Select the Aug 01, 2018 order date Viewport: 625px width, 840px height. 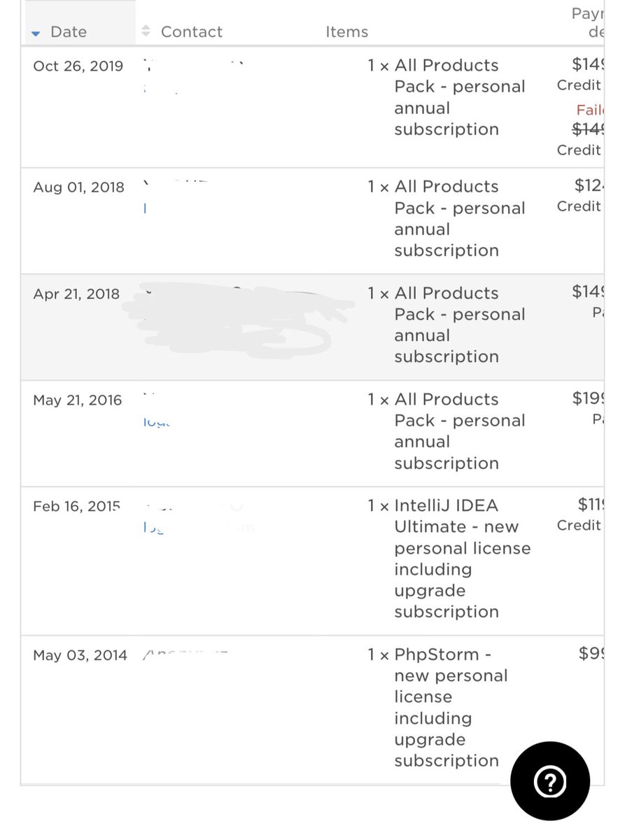point(78,188)
